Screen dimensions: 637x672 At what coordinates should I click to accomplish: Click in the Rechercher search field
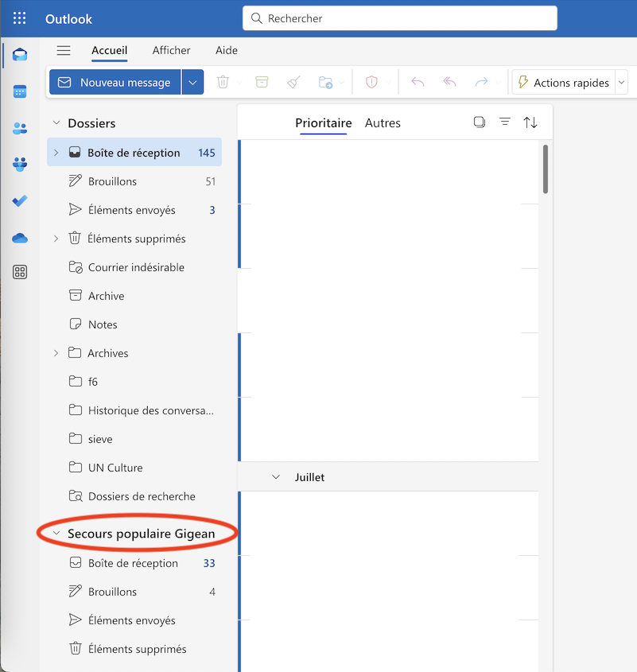click(x=406, y=18)
